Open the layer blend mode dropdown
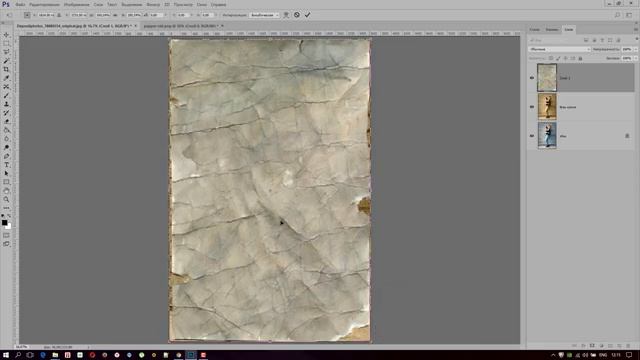 click(560, 49)
